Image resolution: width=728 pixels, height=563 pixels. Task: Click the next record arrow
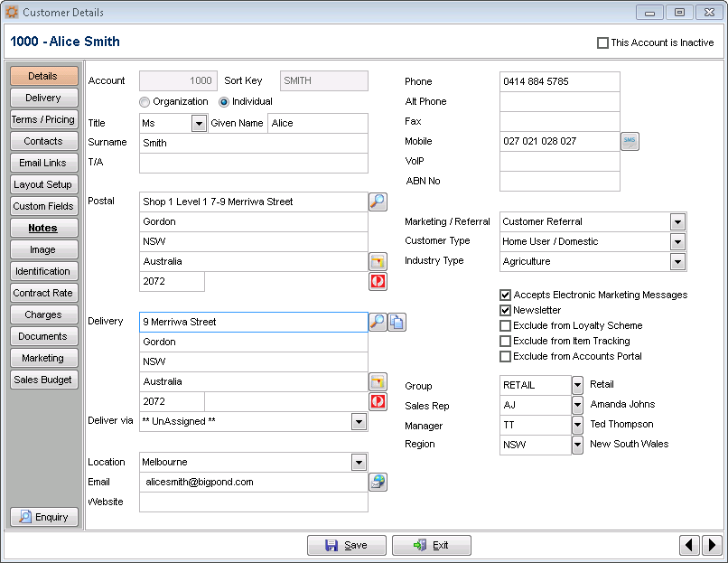coord(714,544)
